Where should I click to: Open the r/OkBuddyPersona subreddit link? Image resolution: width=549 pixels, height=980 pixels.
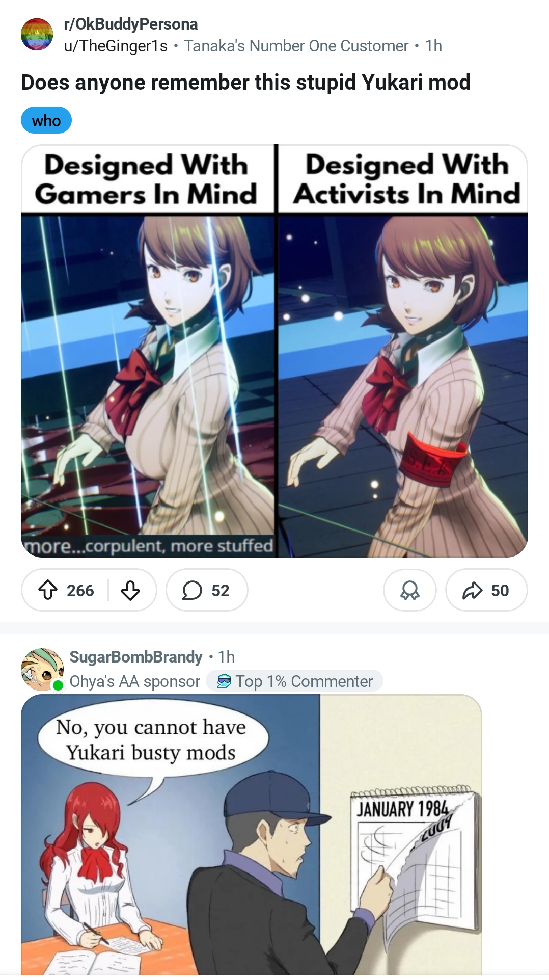[x=131, y=24]
